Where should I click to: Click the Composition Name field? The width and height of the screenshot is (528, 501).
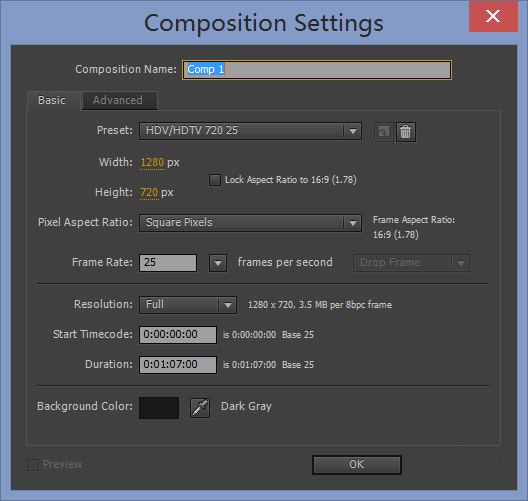tap(317, 70)
